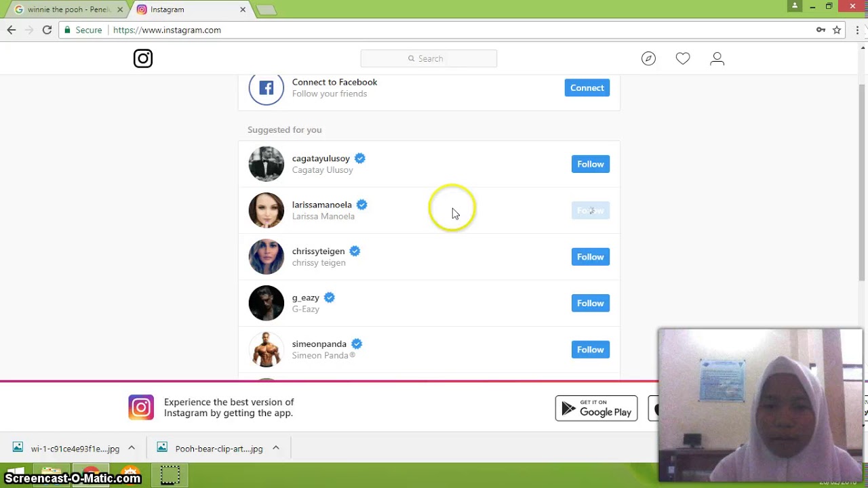Click the 'Cagatay Ulusoy' full name text
The height and width of the screenshot is (488, 868).
[x=323, y=170]
